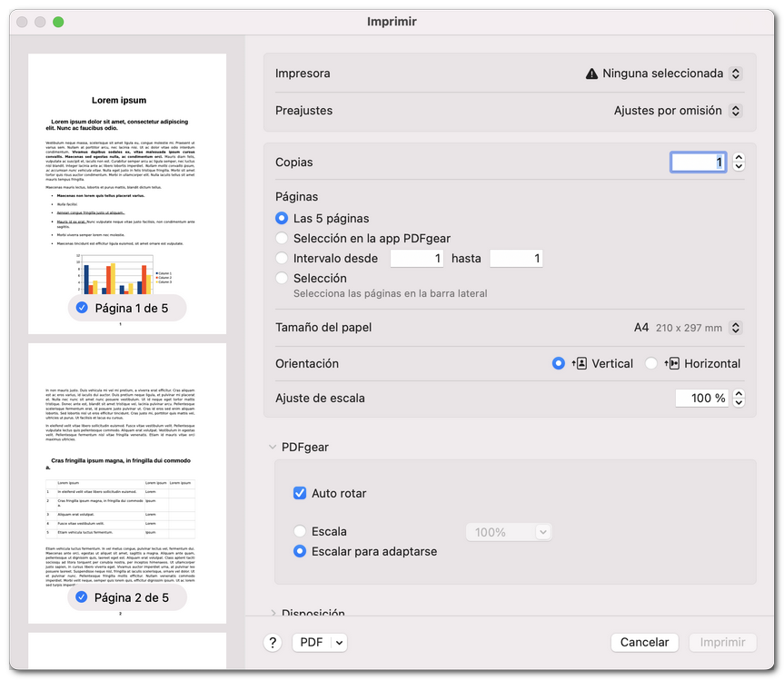Click the Cancelar button
Screen dimensions: 784x680
[645, 642]
